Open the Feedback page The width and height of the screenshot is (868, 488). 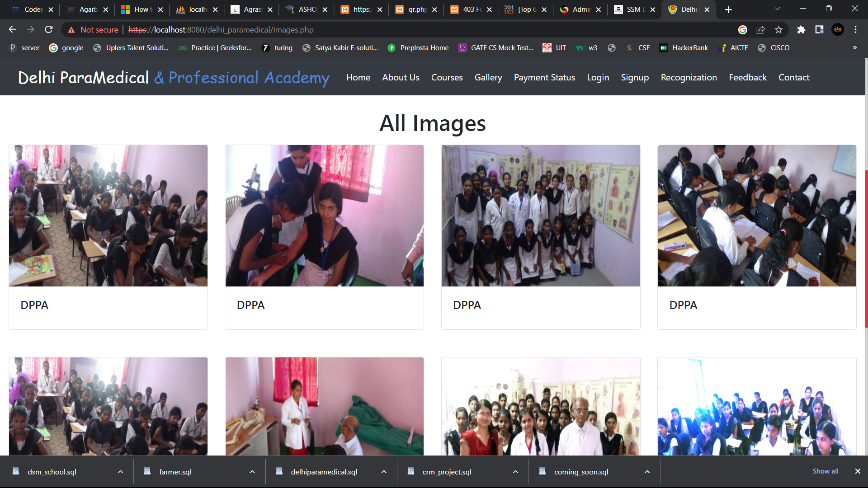[x=748, y=77]
